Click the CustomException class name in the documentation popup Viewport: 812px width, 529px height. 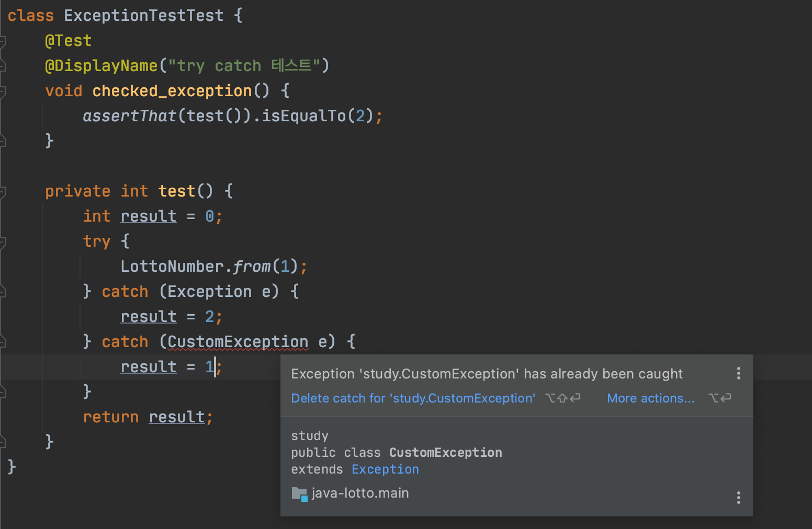tap(445, 452)
